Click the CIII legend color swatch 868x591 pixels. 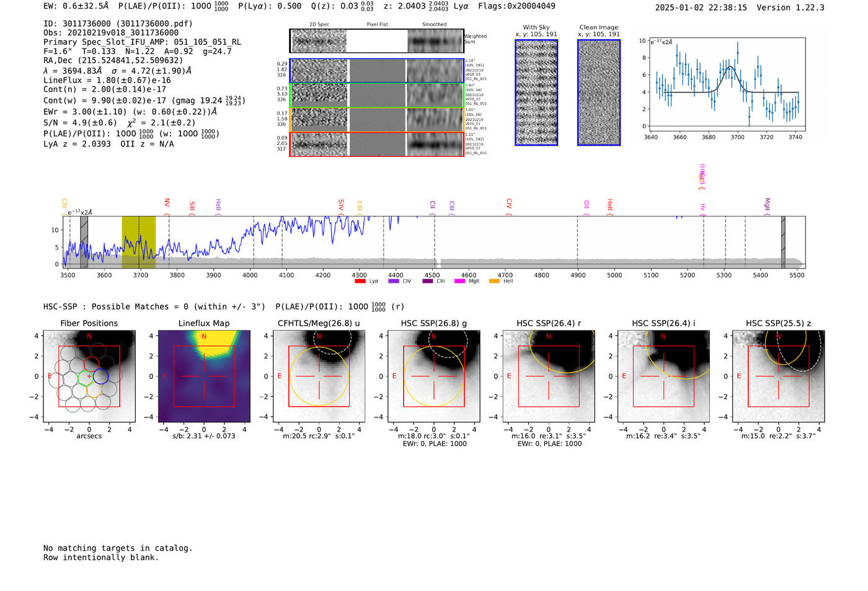(427, 282)
